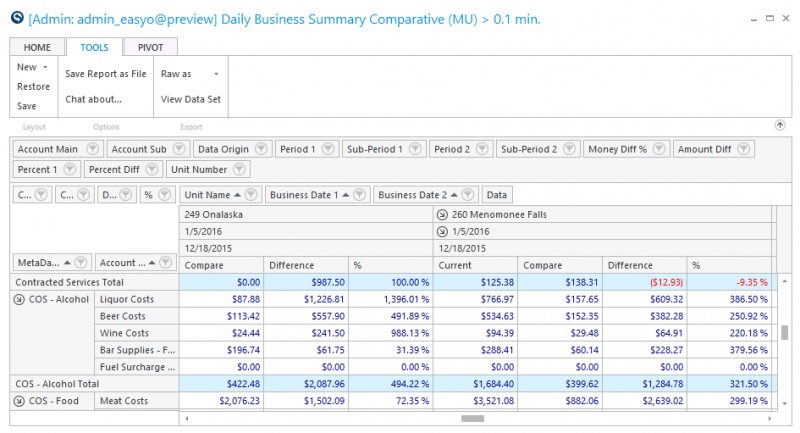Click the horizontal scrollbar thumb
Screen dimensions: 800x433
pyautogui.click(x=472, y=418)
